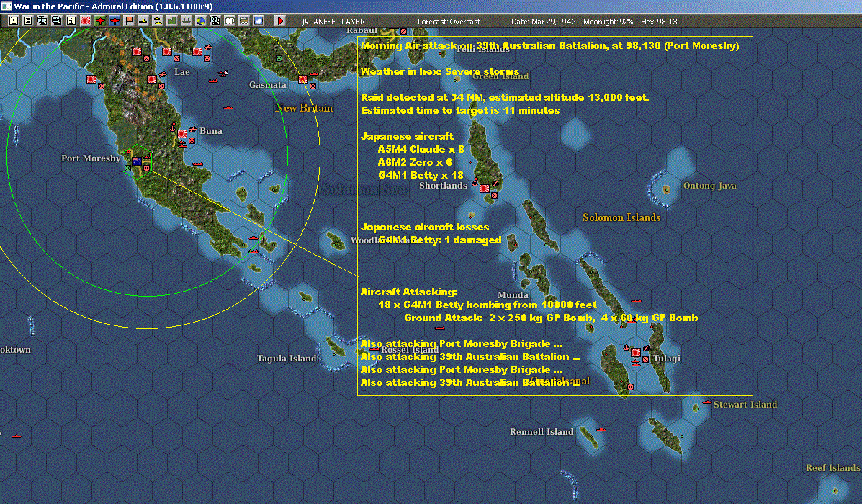The height and width of the screenshot is (504, 862).
Task: Click '18 x G4M1 Betty bombing from 10000 feet'
Action: point(487,305)
